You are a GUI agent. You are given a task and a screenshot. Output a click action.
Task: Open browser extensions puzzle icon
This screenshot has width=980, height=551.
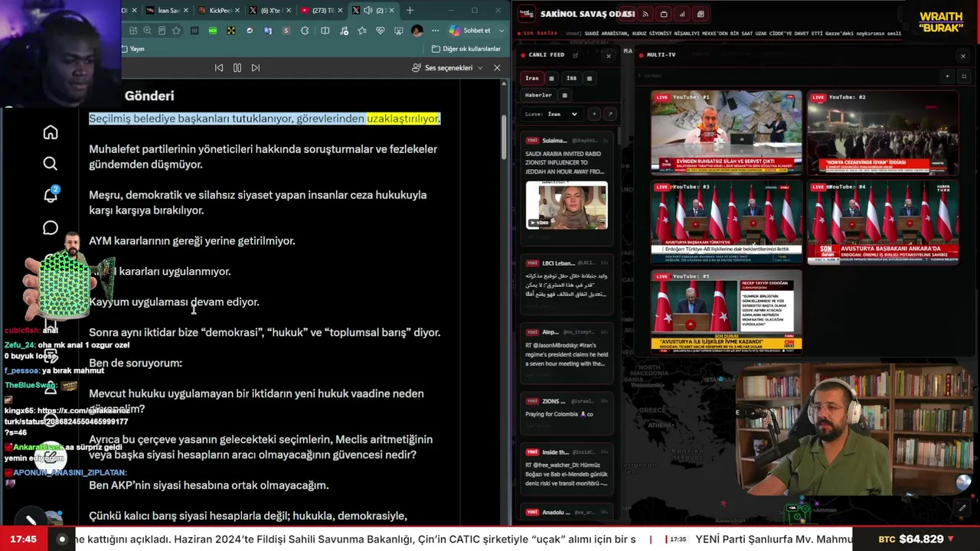(x=305, y=31)
